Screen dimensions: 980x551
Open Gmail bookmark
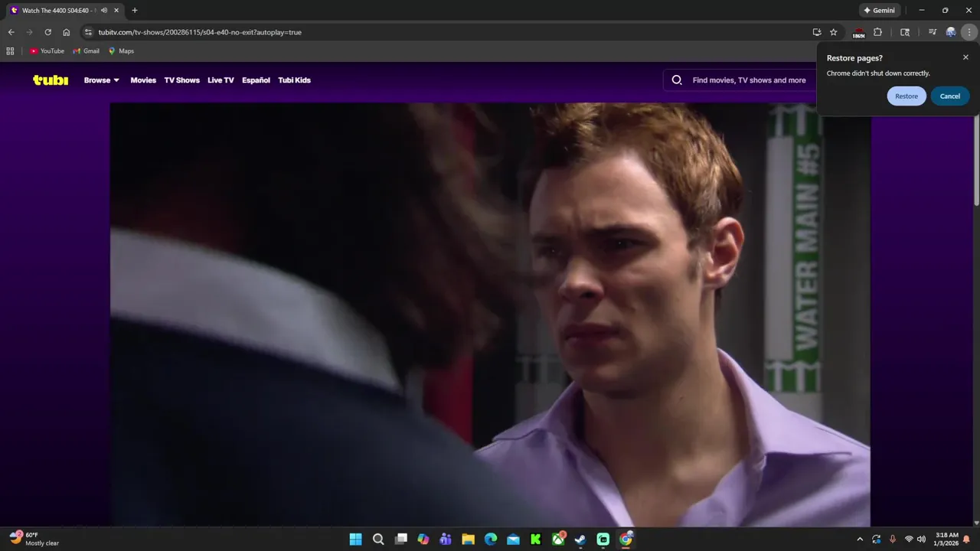tap(86, 51)
